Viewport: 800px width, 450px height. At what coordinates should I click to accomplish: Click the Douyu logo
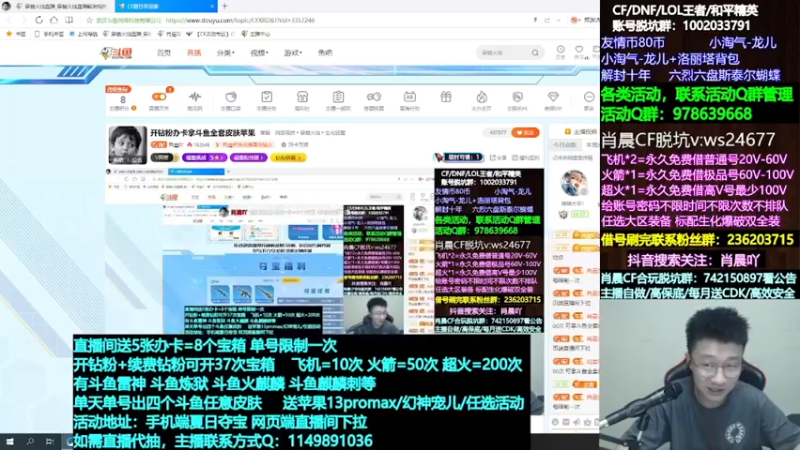(116, 53)
